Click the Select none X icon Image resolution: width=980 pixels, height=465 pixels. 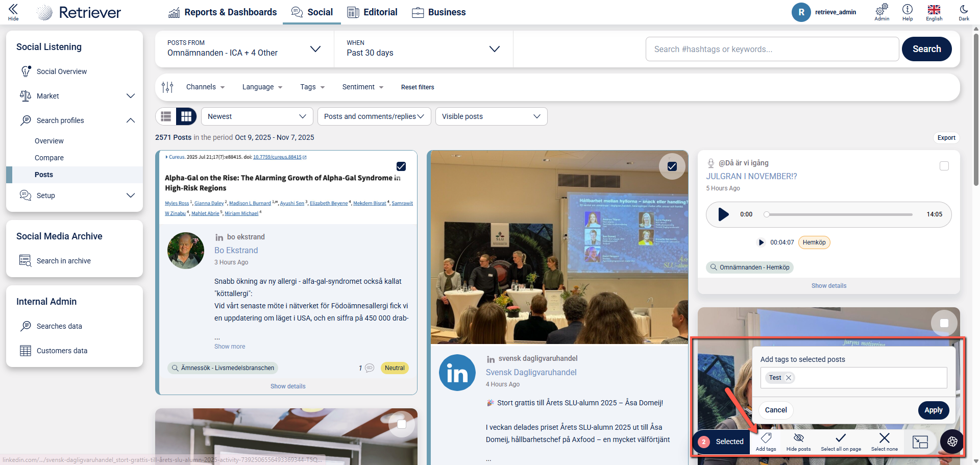point(885,442)
